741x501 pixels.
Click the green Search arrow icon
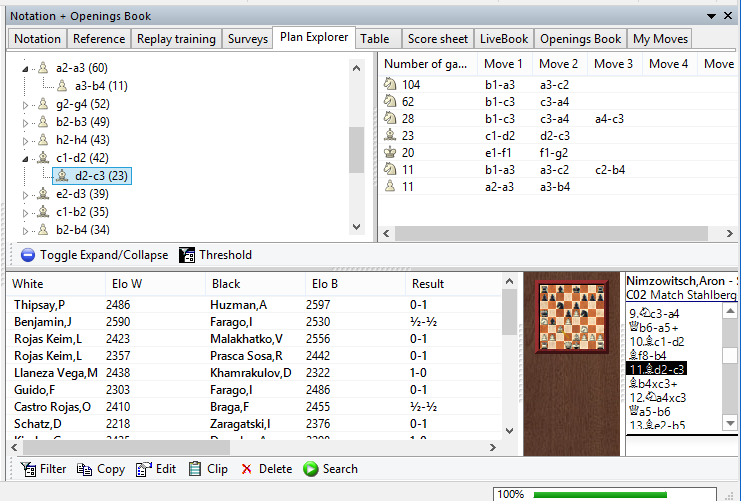[310, 469]
